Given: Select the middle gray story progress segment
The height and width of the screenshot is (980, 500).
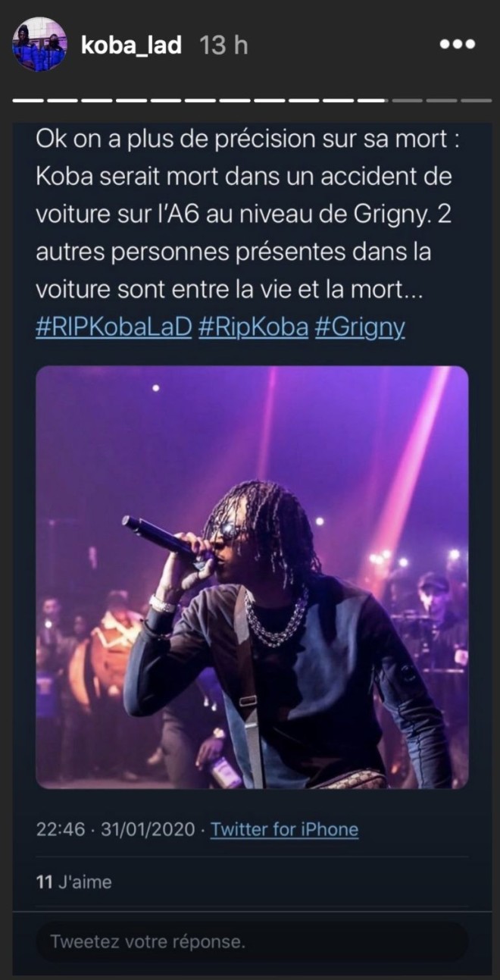Looking at the screenshot, I should [441, 100].
